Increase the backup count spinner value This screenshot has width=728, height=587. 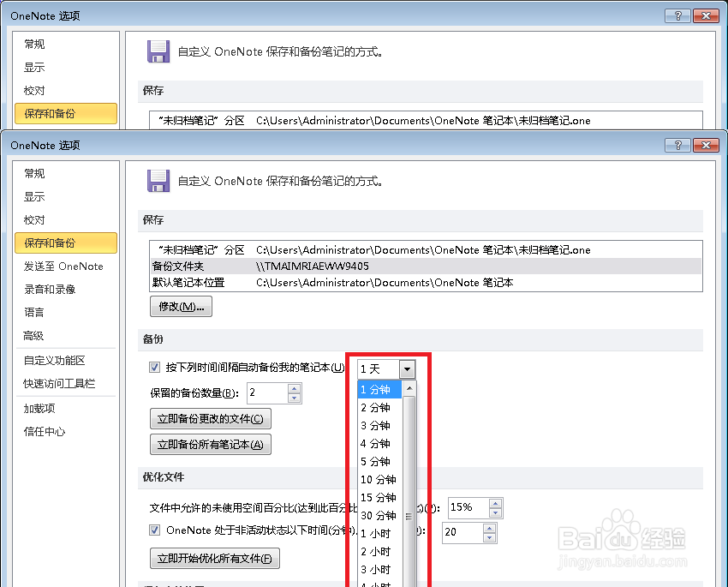[295, 388]
